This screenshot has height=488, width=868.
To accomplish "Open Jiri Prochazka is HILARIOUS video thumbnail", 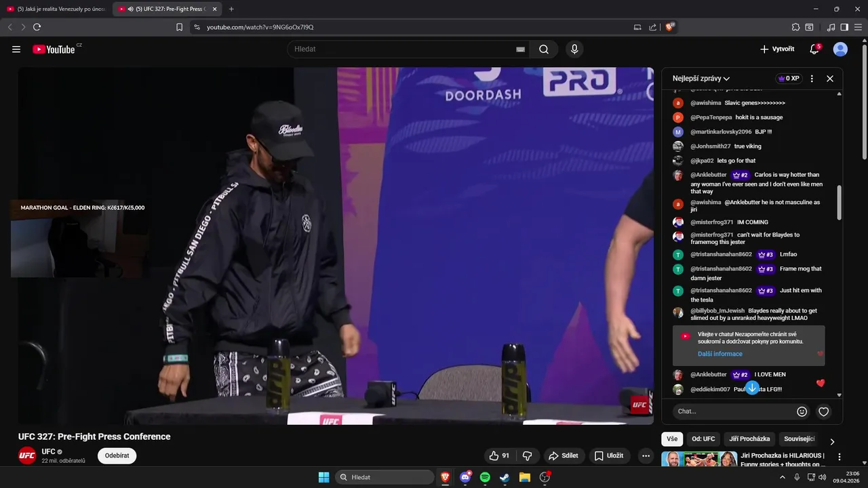I will pos(699,460).
